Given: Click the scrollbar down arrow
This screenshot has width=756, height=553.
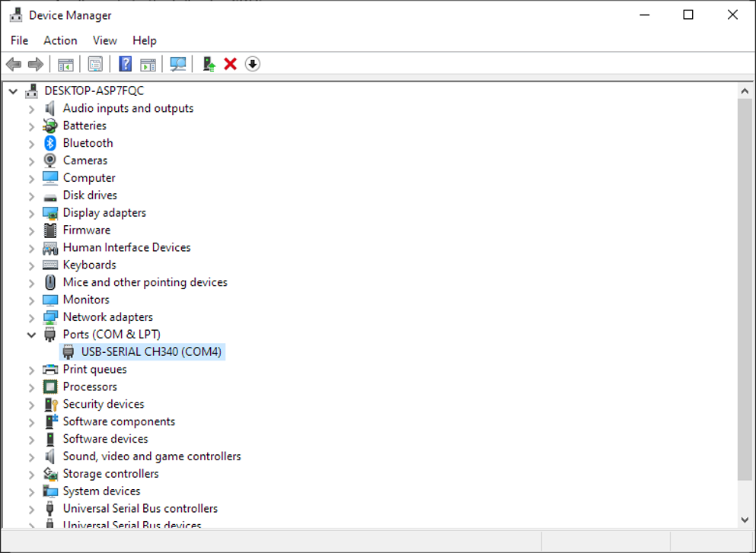Looking at the screenshot, I should (x=745, y=520).
